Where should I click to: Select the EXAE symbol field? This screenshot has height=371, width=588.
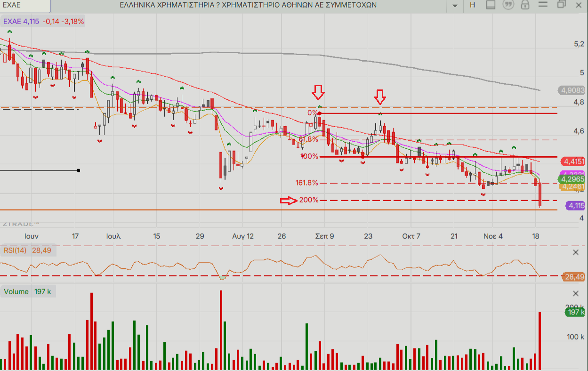(26, 5)
